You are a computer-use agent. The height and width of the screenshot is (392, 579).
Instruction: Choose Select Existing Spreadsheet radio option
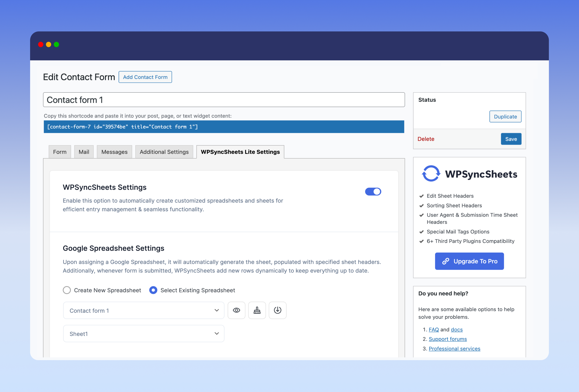point(153,290)
